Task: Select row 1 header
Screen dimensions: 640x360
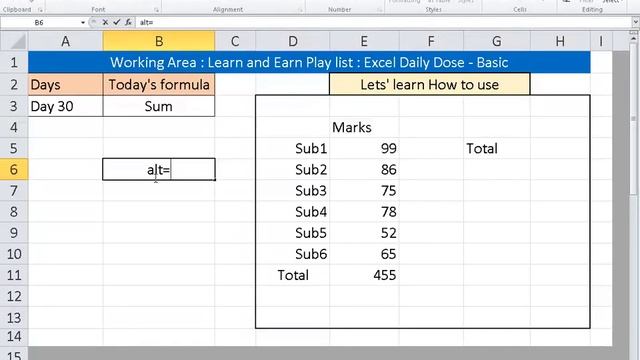Action: pyautogui.click(x=14, y=62)
